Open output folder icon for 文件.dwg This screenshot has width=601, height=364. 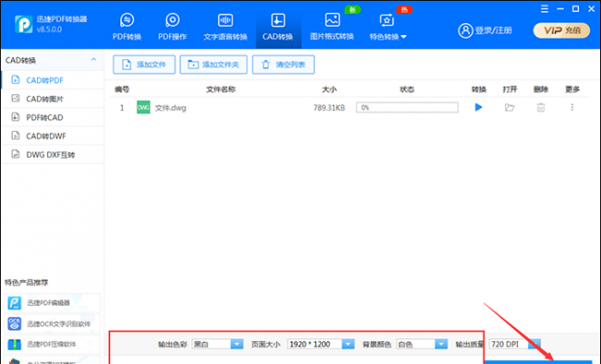(509, 108)
